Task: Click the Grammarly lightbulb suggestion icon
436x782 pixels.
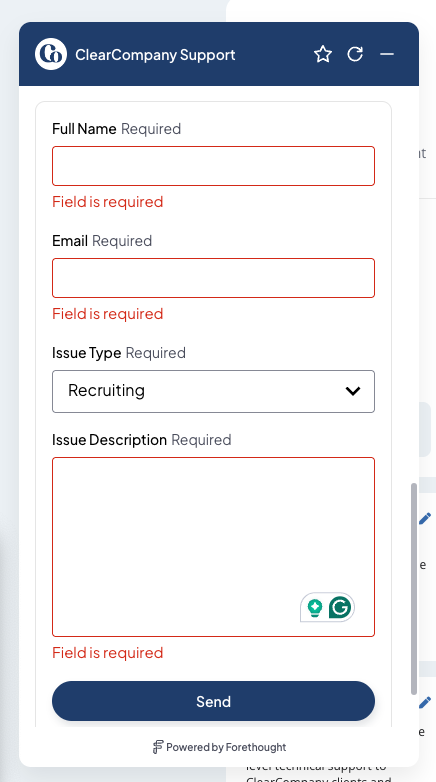Action: click(x=315, y=608)
